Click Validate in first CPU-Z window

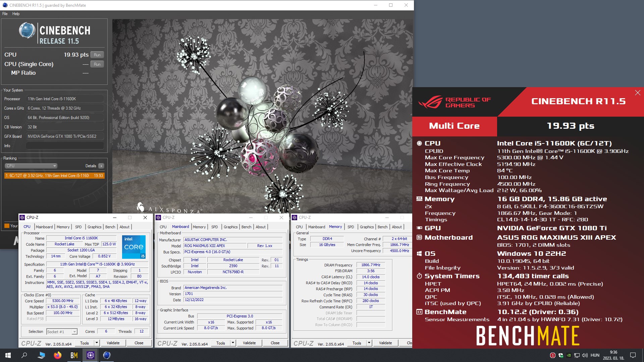point(113,343)
